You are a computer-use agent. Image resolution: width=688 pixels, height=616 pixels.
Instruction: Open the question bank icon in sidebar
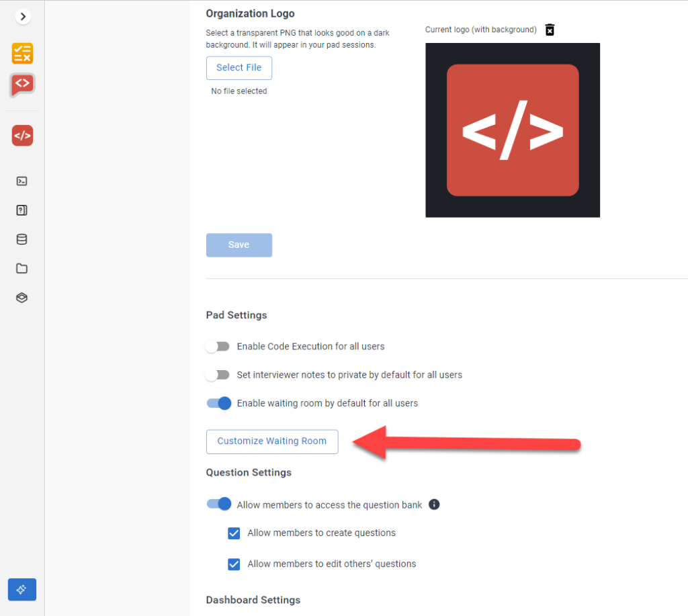point(21,210)
